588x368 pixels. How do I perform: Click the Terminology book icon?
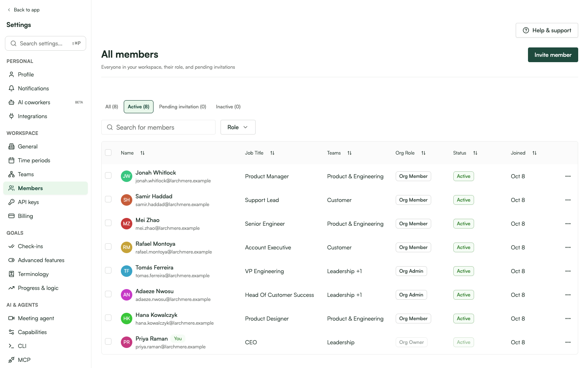pyautogui.click(x=11, y=274)
